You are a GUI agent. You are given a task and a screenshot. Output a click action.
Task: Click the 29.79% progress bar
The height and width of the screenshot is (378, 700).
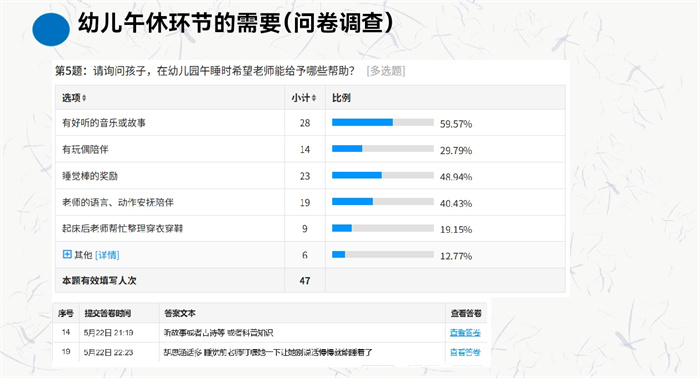click(383, 149)
